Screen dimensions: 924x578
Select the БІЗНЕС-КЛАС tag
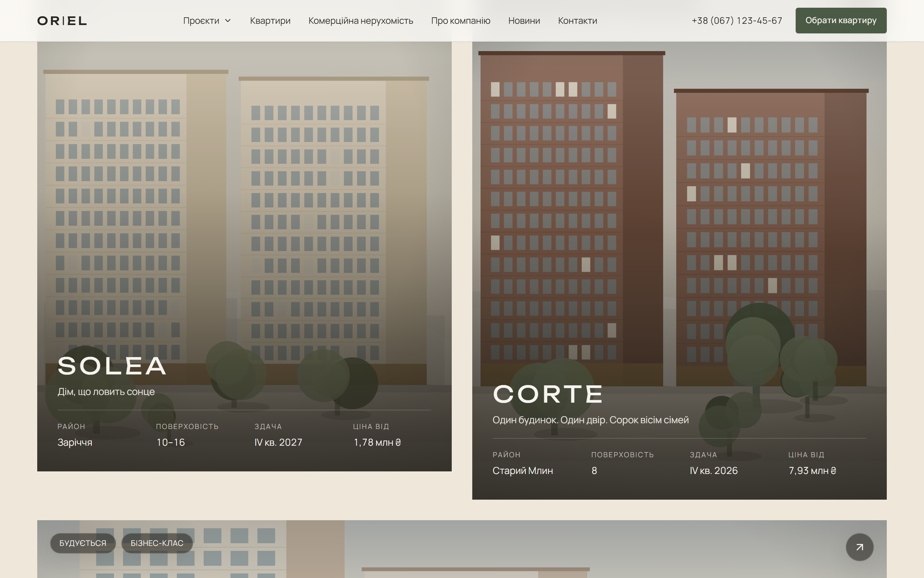[157, 543]
